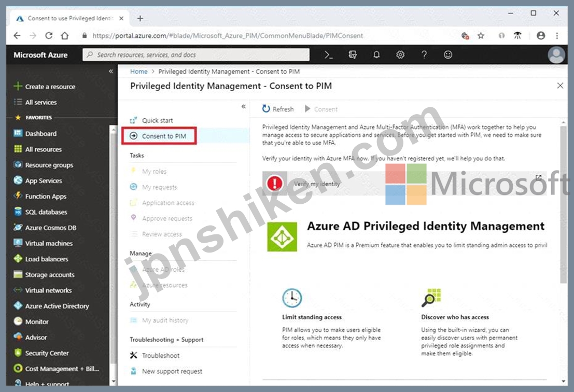
Task: Open the account avatar menu
Action: [x=556, y=55]
